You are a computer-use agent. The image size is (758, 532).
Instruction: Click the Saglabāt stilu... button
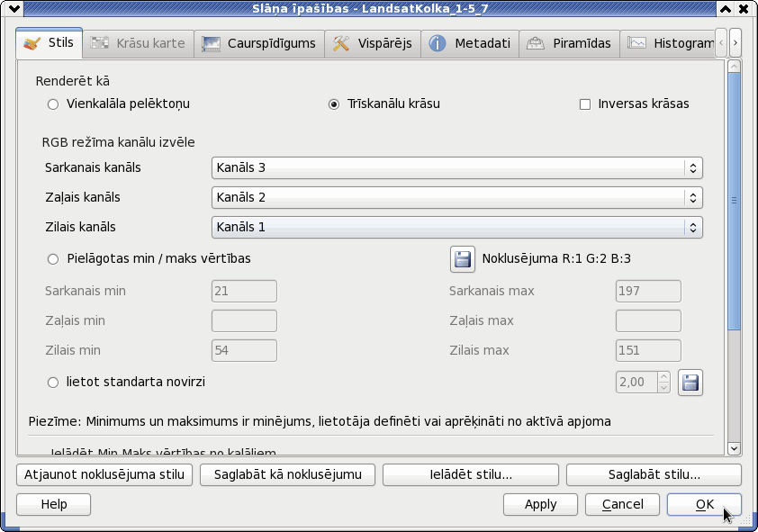click(x=654, y=475)
